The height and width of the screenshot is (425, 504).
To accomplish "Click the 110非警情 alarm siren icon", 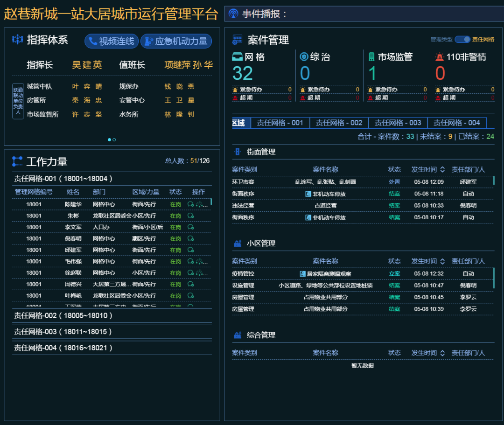I will (x=439, y=57).
